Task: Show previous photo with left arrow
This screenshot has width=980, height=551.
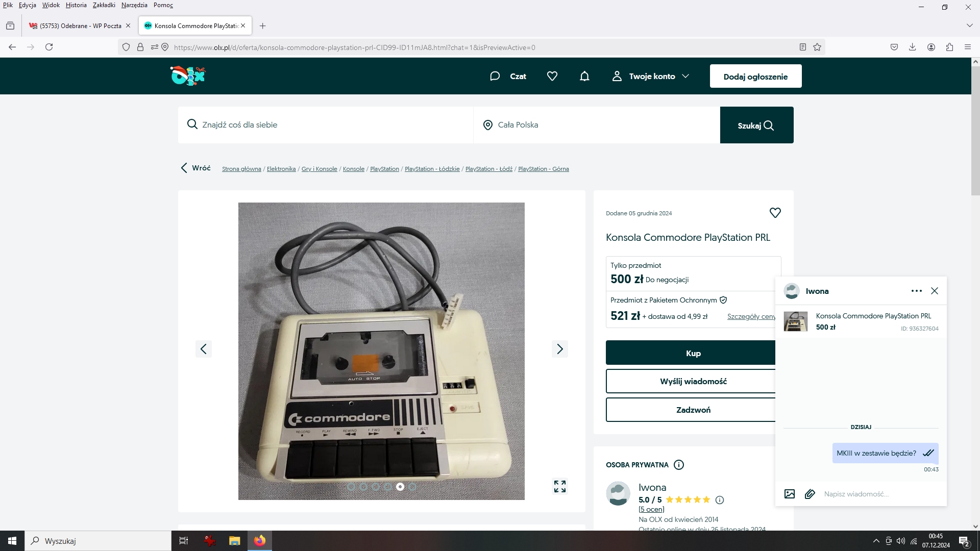Action: [x=204, y=349]
